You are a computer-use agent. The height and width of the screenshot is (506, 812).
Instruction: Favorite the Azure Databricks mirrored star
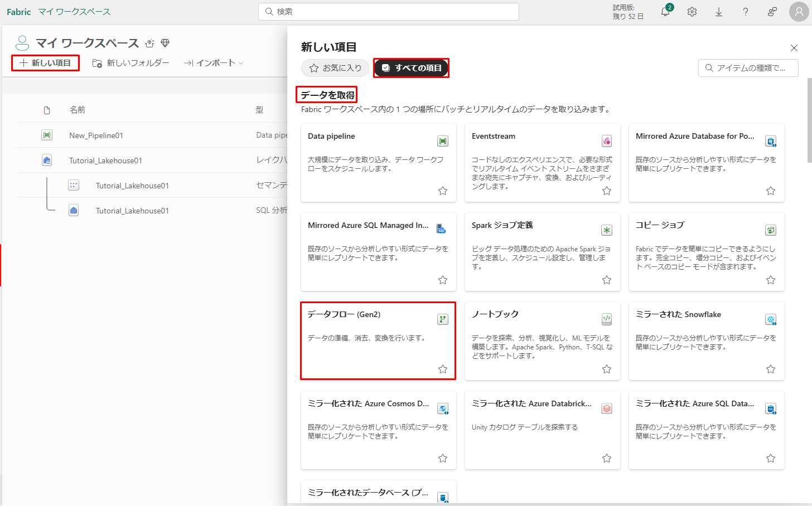[x=607, y=458]
